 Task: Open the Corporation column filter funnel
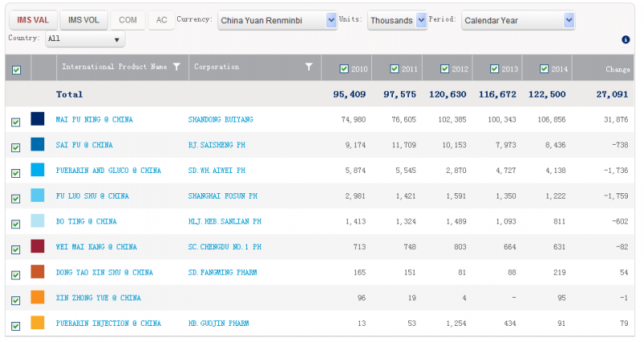pyautogui.click(x=309, y=67)
